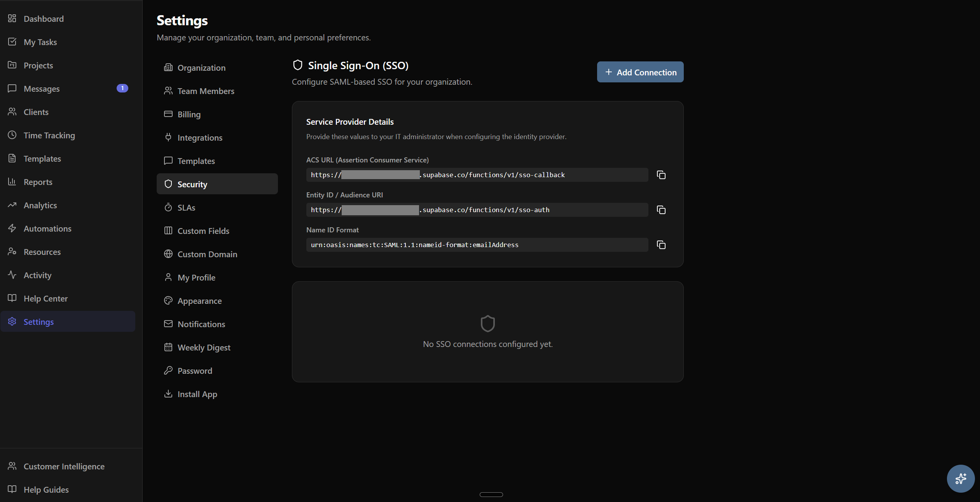Select the Name ID Format text field
980x502 pixels.
pos(477,245)
